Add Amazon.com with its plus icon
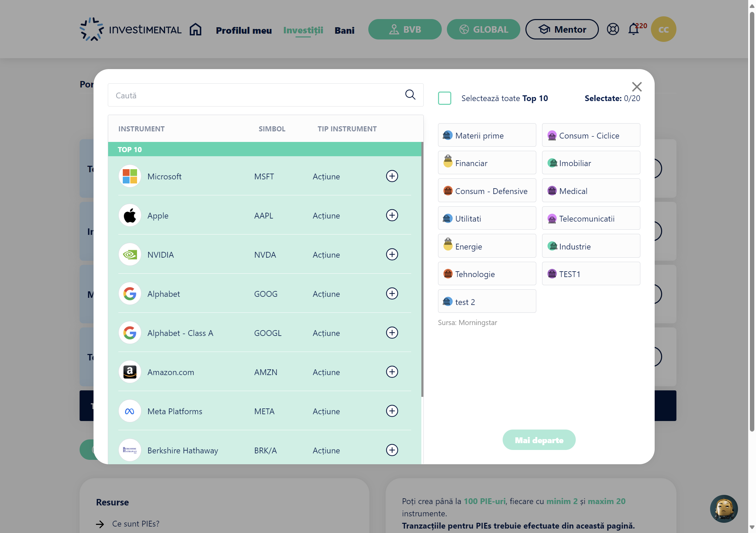The height and width of the screenshot is (533, 756). tap(392, 372)
